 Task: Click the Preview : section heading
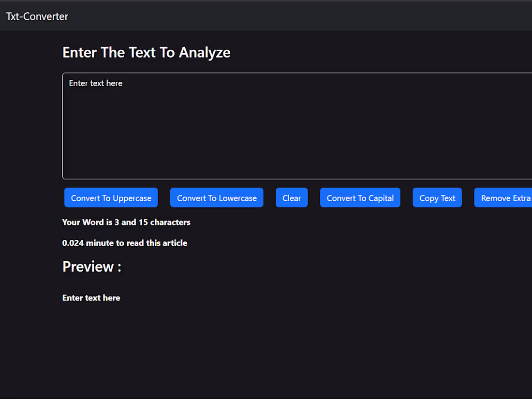point(91,266)
